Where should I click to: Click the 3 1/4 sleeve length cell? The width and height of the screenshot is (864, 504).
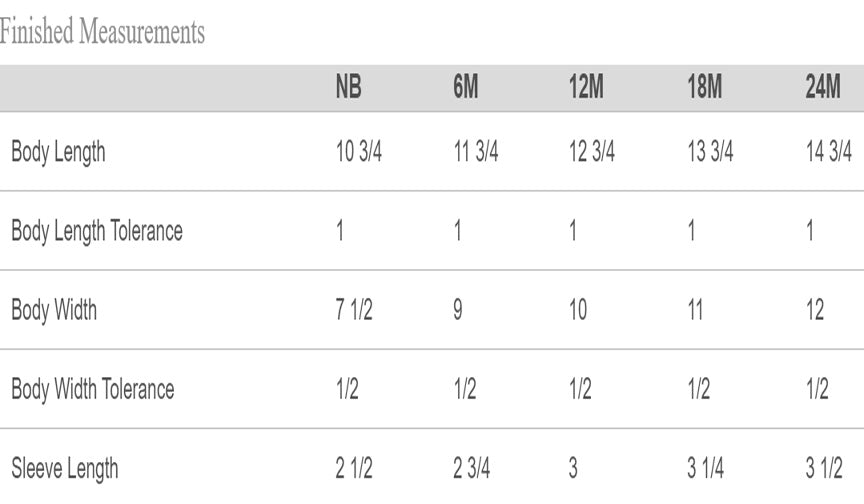click(705, 469)
